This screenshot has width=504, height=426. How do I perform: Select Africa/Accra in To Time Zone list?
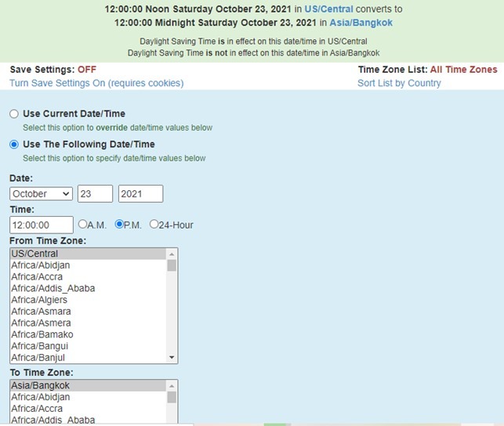click(89, 409)
